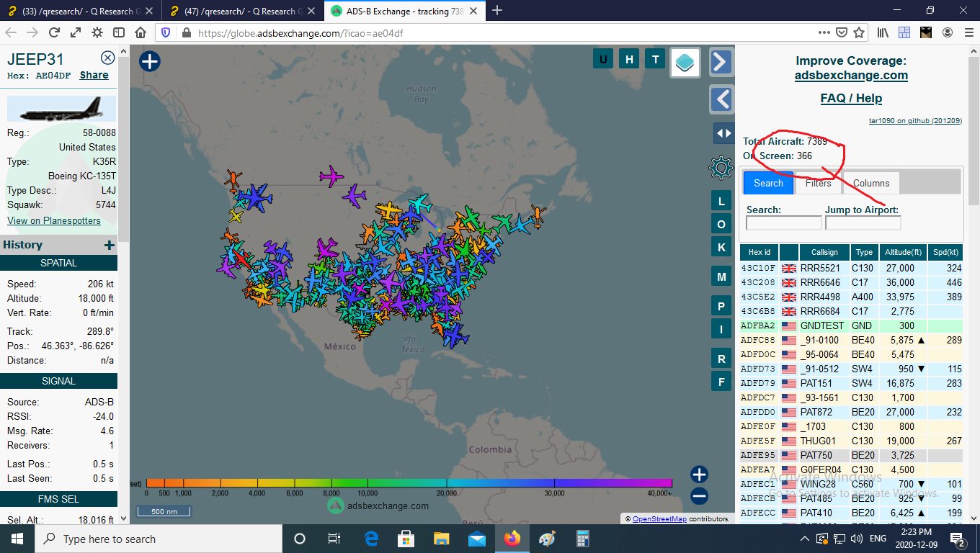Click the left chevron sidebar arrow
980x553 pixels.
coord(721,99)
